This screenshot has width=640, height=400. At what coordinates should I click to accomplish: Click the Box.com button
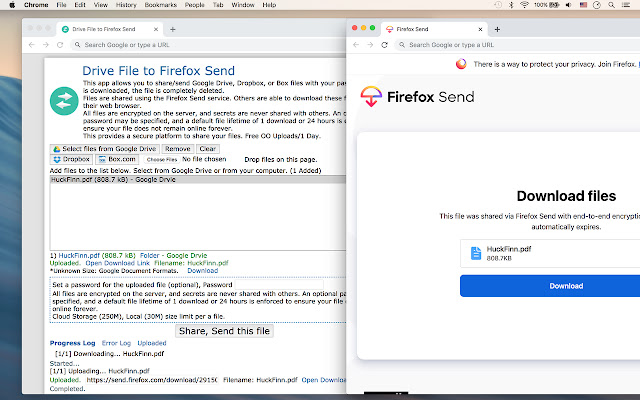(117, 160)
